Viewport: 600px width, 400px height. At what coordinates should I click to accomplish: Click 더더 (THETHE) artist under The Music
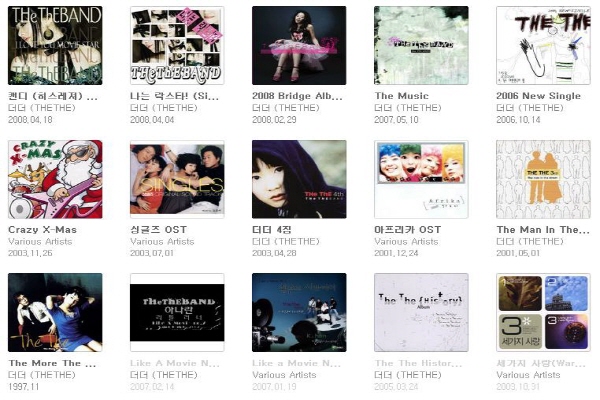(408, 108)
